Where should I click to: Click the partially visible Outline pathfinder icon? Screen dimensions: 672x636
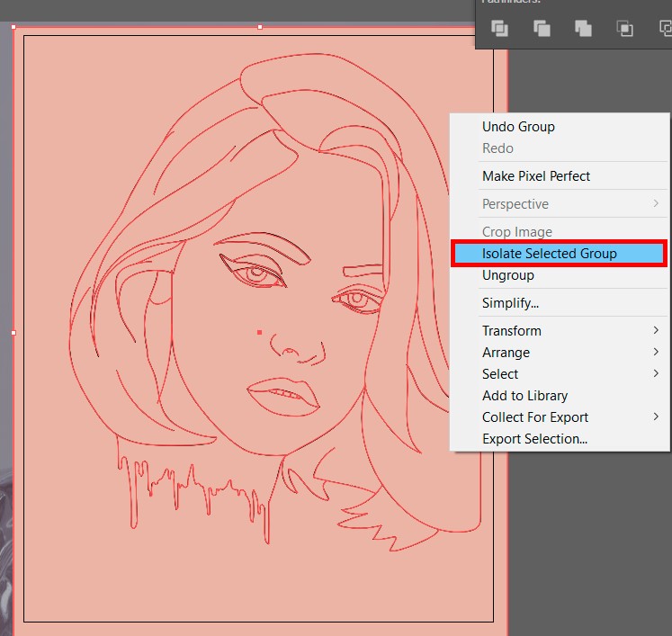(x=665, y=28)
